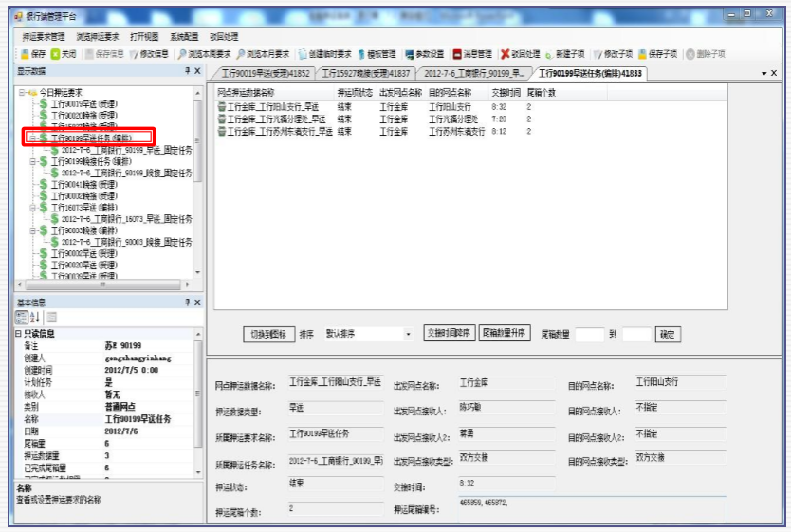The image size is (791, 532).
Task: Click the 名称 property row in 基本信息
Action: (x=104, y=419)
